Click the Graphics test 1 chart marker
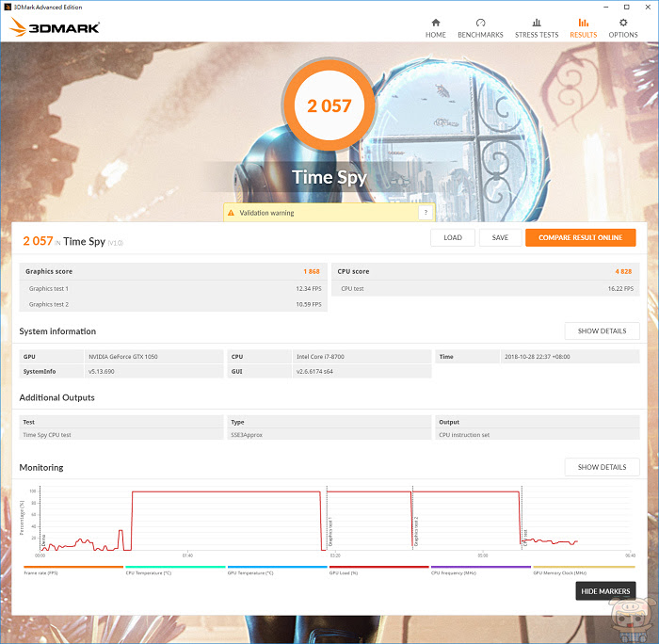The image size is (659, 644). 330,532
